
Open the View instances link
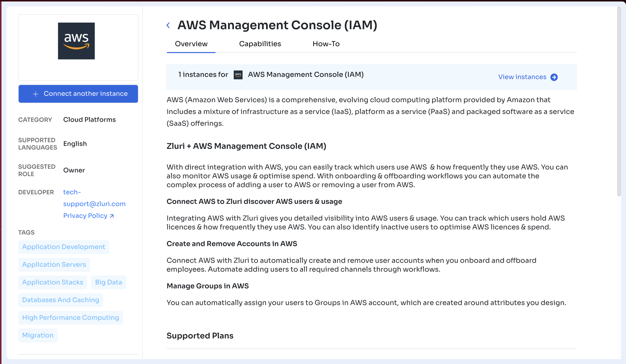click(522, 77)
